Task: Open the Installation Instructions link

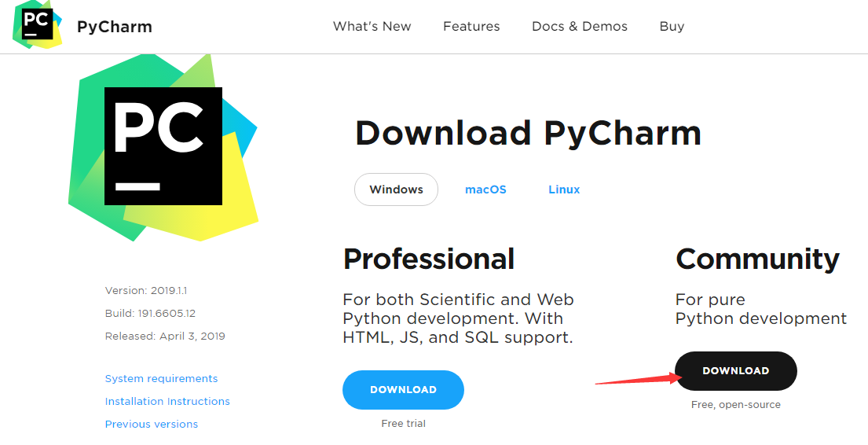Action: [167, 401]
